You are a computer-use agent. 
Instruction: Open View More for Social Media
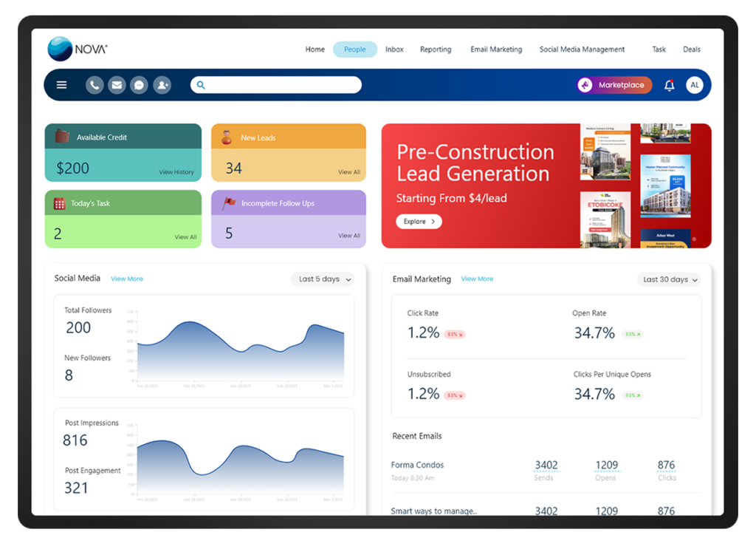coord(127,279)
